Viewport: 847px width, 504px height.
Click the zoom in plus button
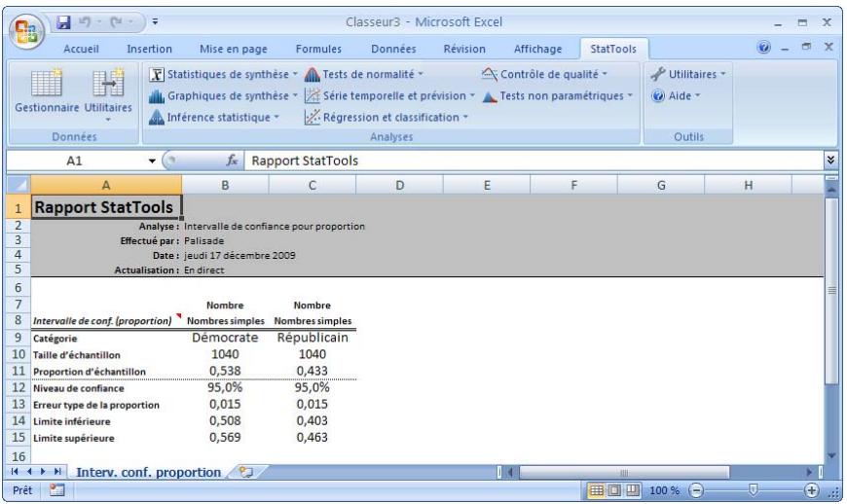point(811,490)
